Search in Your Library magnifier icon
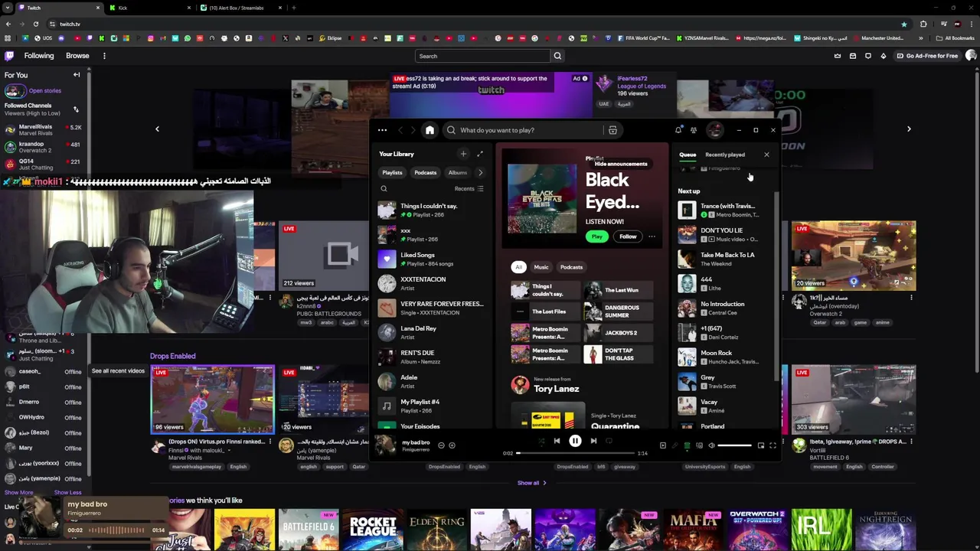 coord(384,188)
